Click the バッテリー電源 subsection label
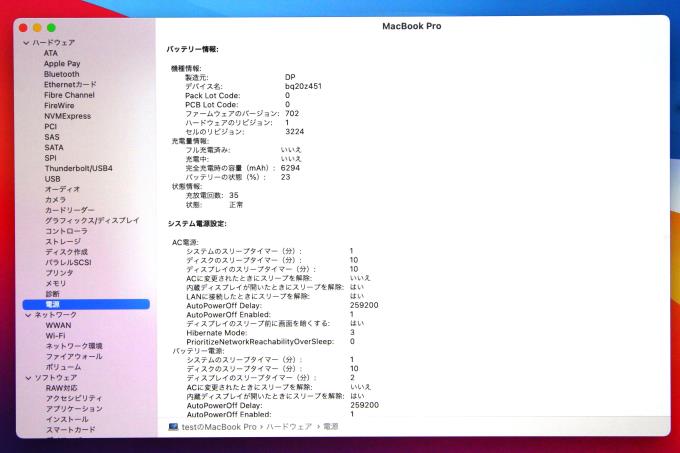This screenshot has width=680, height=453. 198,351
